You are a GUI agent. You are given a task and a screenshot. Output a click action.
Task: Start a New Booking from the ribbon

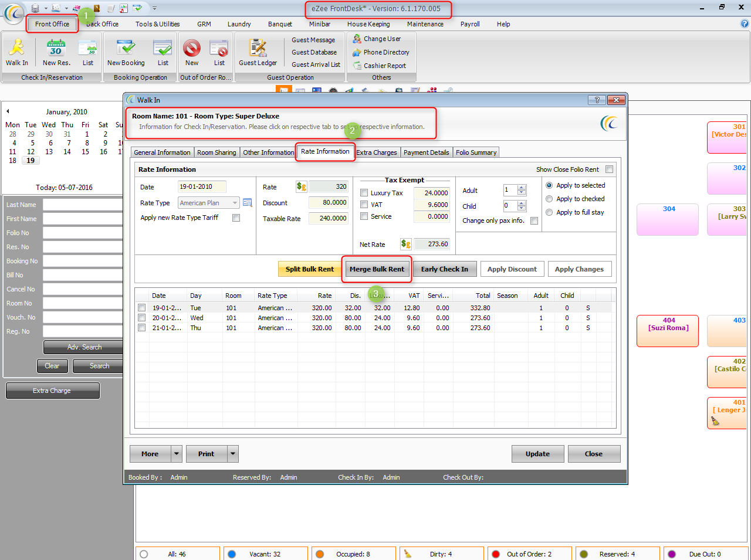point(126,52)
